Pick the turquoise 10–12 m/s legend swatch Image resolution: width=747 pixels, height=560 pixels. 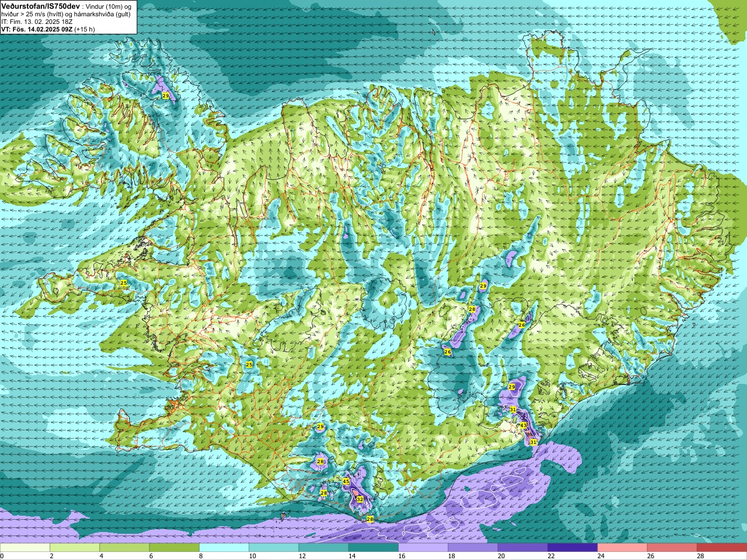(274, 548)
